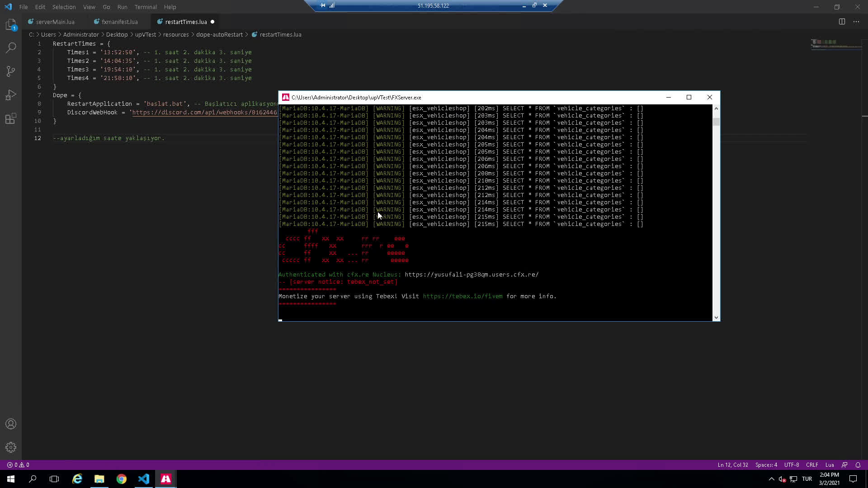Open the tebex.io/fivem link in the console
Image resolution: width=868 pixels, height=488 pixels.
[462, 296]
